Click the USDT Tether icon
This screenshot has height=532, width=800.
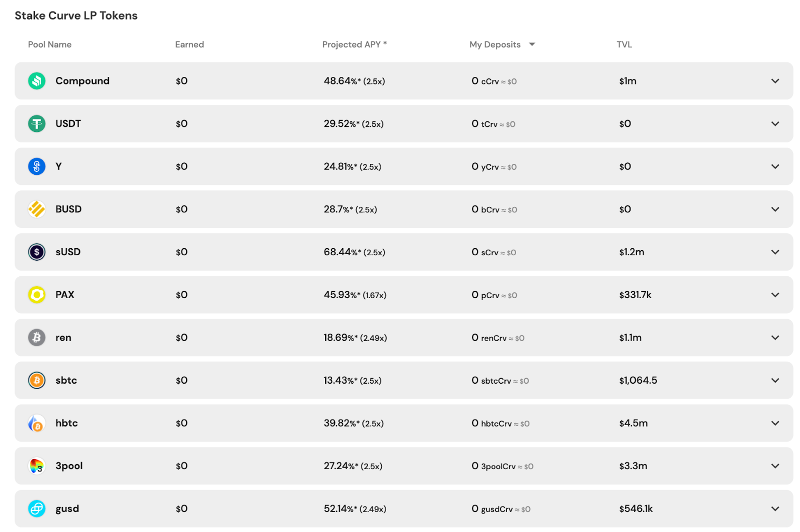tap(36, 123)
